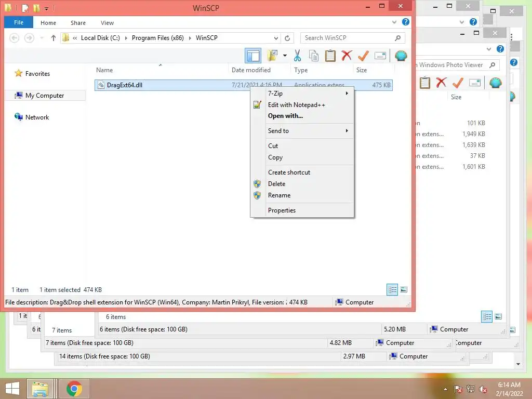The height and width of the screenshot is (399, 532).
Task: Sort by the Type column header
Action: coord(322,70)
